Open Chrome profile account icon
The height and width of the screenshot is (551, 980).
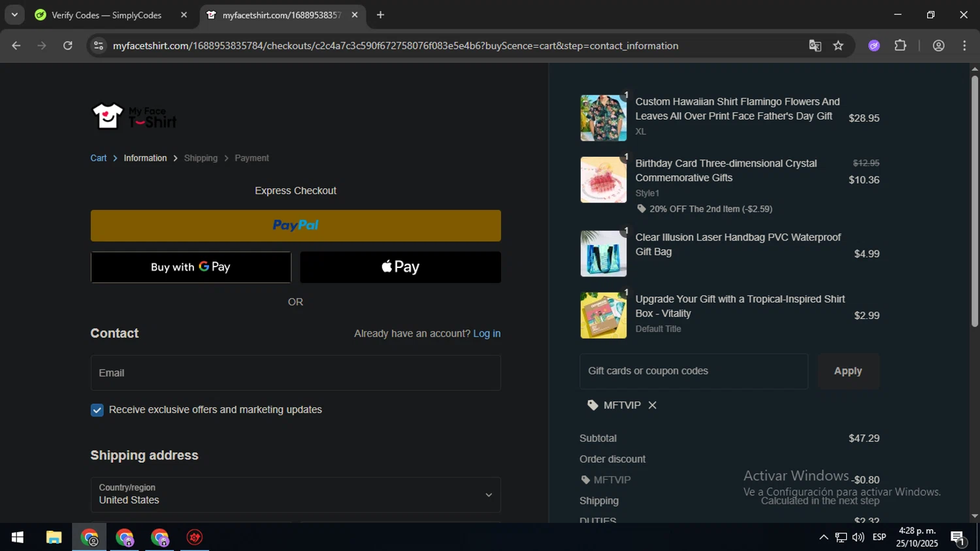click(x=939, y=46)
